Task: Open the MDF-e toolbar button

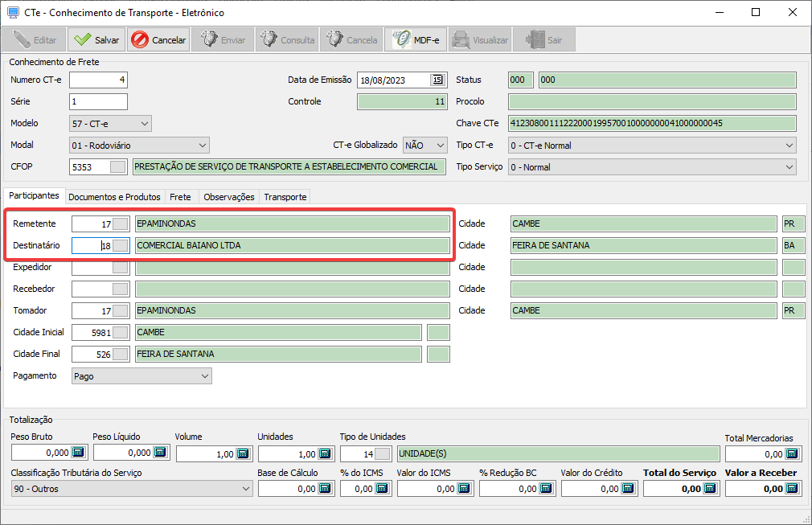Action: point(416,40)
